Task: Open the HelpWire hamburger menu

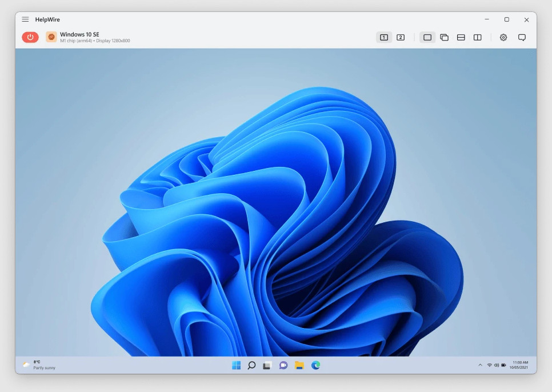Action: point(25,19)
